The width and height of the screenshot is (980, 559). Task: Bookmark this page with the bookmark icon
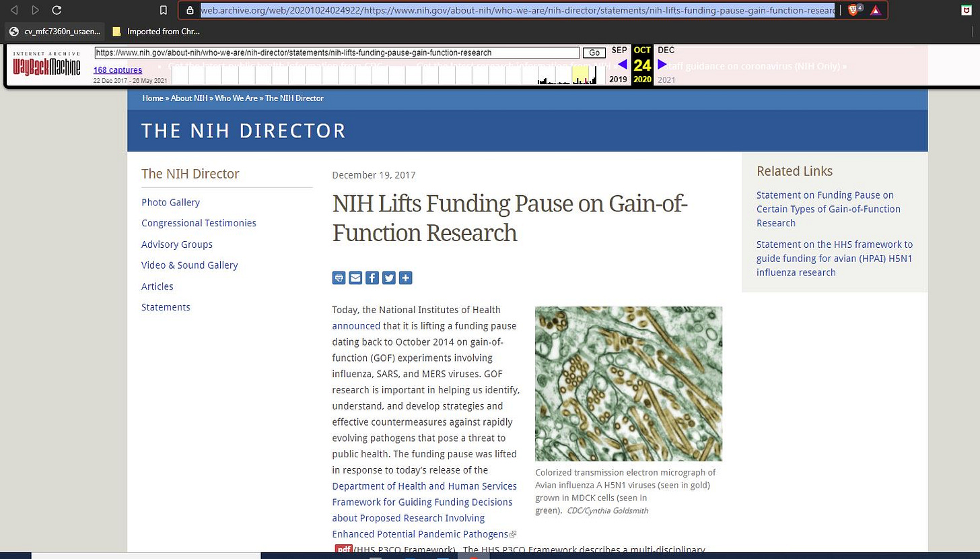(x=163, y=10)
